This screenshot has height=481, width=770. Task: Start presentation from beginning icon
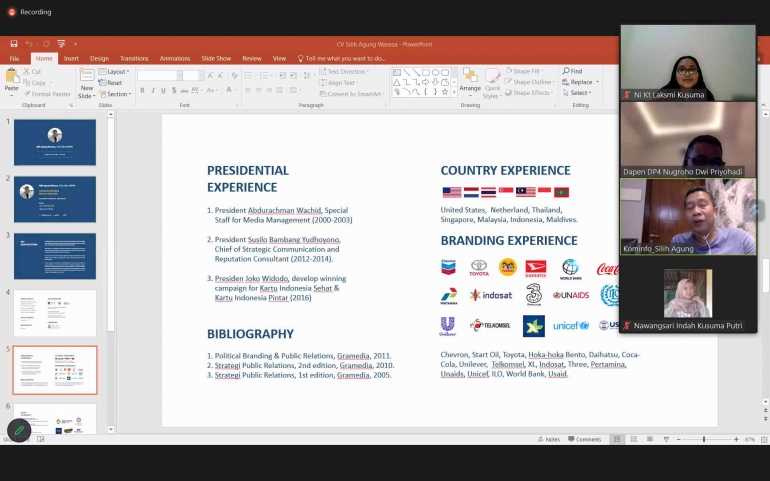[61, 44]
